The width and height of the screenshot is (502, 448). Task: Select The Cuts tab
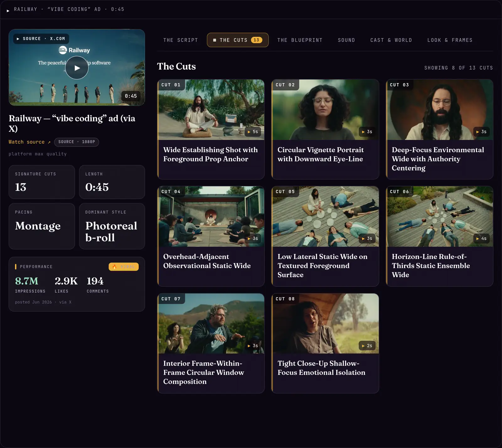pyautogui.click(x=238, y=40)
